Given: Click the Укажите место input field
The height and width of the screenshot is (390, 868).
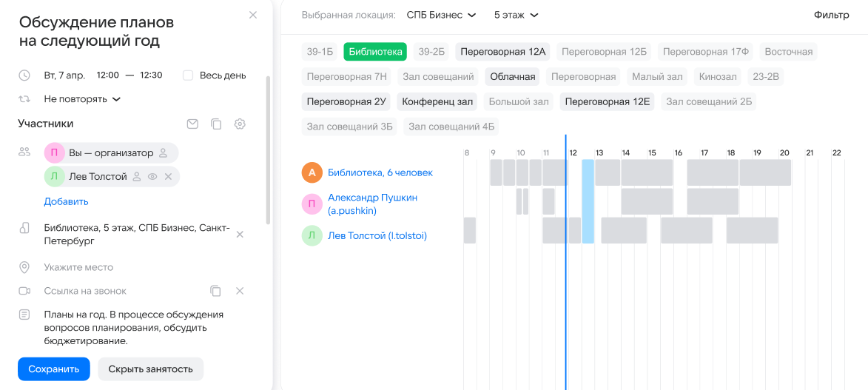Looking at the screenshot, I should click(78, 267).
